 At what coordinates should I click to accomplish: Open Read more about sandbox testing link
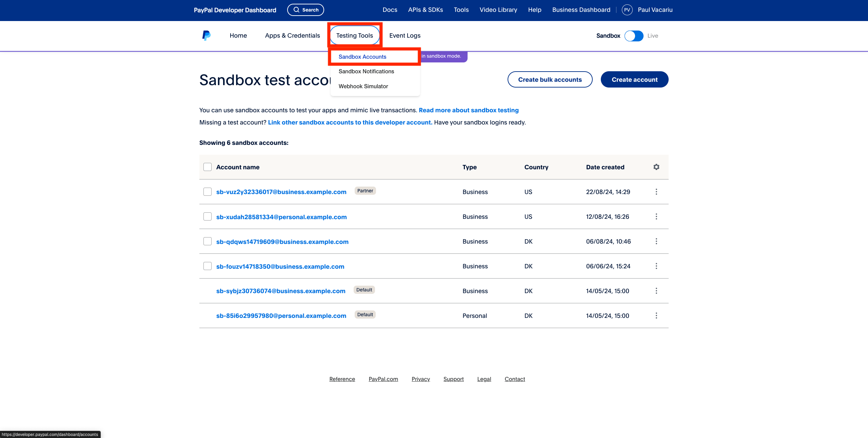click(x=469, y=110)
